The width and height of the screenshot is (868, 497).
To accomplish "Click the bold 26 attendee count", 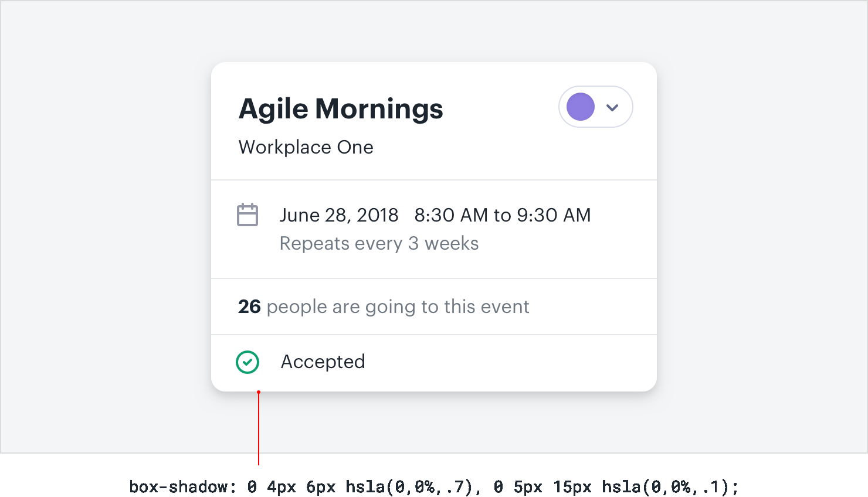I will 249,307.
